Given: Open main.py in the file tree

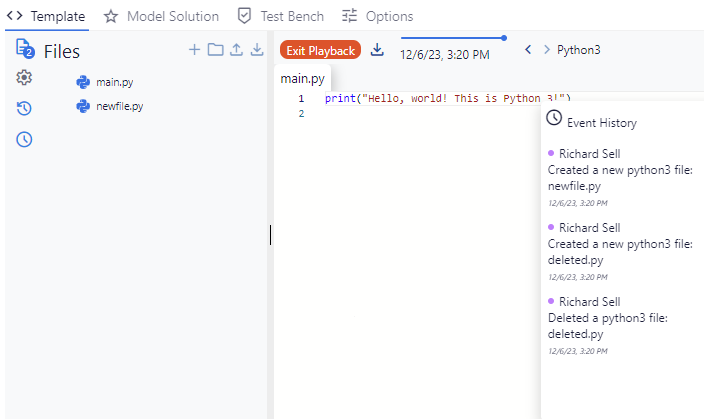Looking at the screenshot, I should click(x=114, y=82).
